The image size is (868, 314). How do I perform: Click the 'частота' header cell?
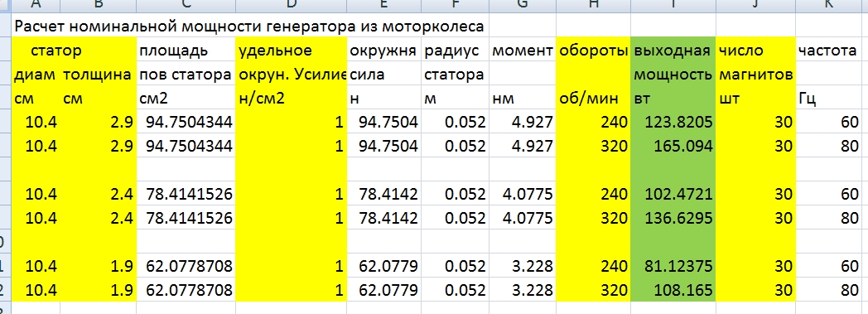(x=832, y=51)
